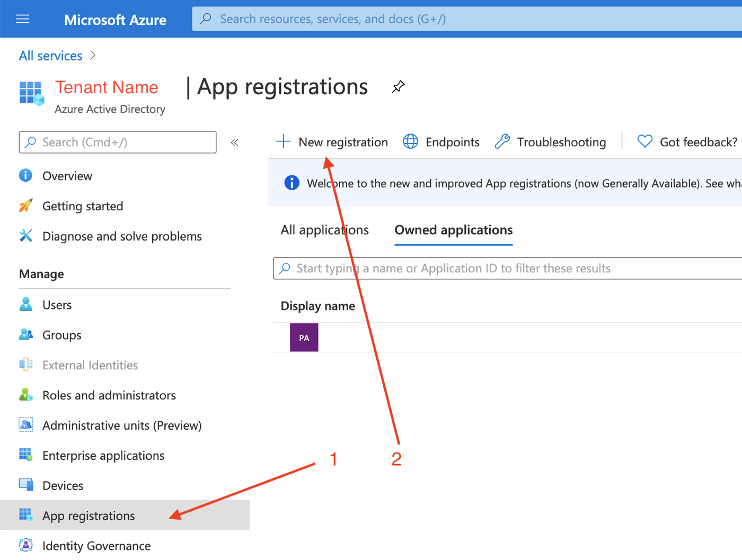Image resolution: width=742 pixels, height=560 pixels.
Task: Click the filter field magnifier icon
Action: coord(285,268)
